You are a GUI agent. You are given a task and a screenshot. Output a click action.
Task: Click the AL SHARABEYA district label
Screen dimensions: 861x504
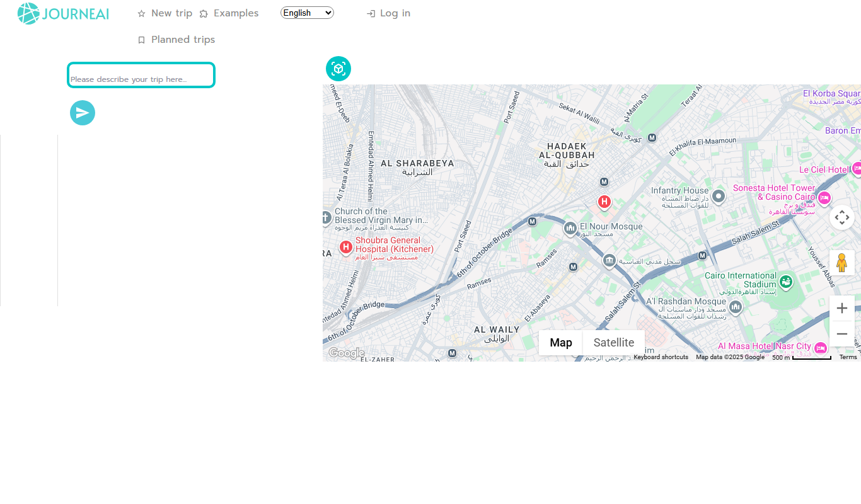pos(417,163)
